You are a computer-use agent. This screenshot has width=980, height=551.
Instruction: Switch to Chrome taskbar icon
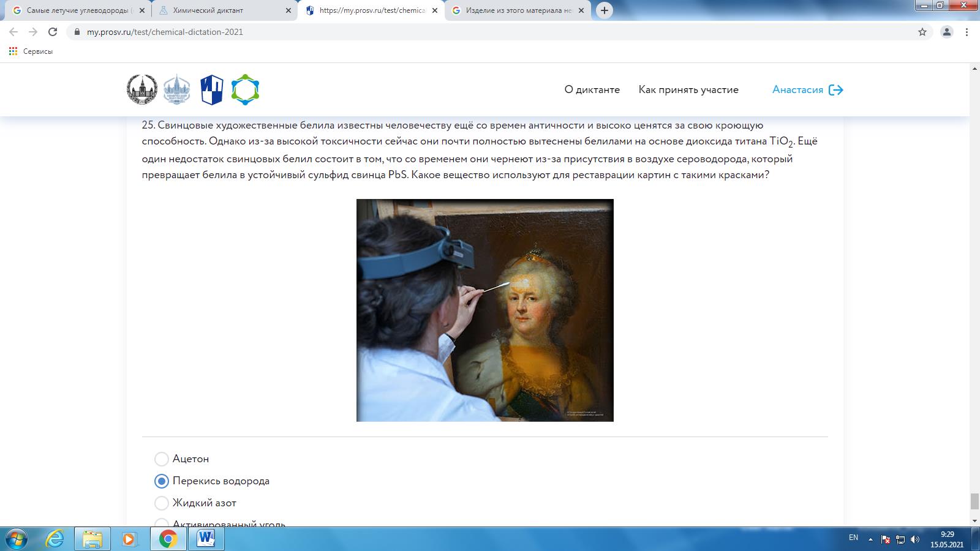(x=168, y=539)
